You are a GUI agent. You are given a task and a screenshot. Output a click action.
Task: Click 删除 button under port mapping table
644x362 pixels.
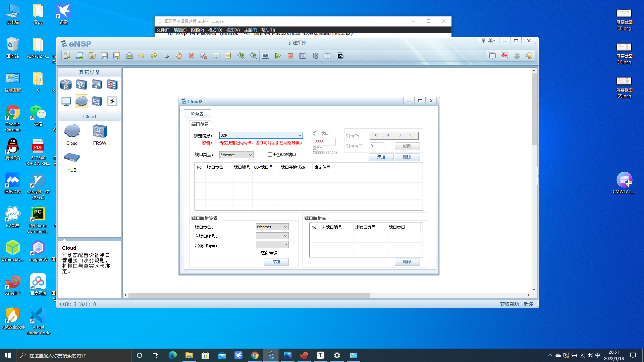(407, 262)
